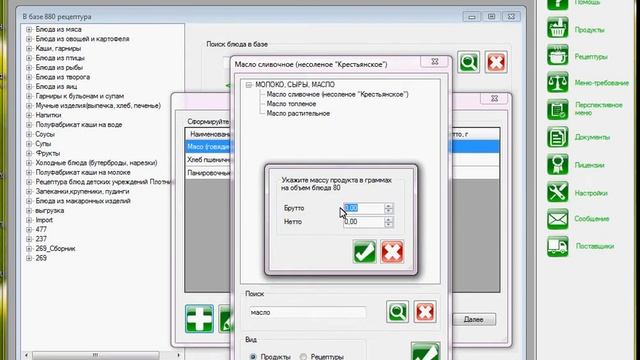Click the Нетто value field

click(364, 222)
